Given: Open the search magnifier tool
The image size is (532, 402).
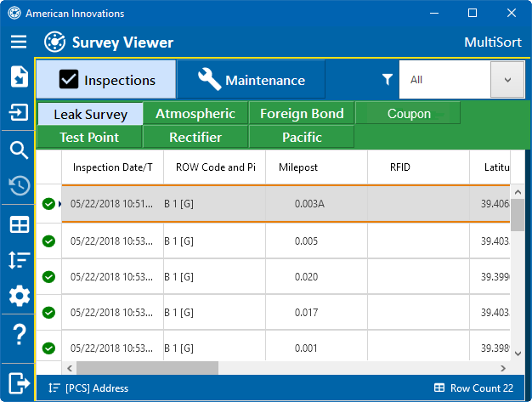Looking at the screenshot, I should [19, 150].
